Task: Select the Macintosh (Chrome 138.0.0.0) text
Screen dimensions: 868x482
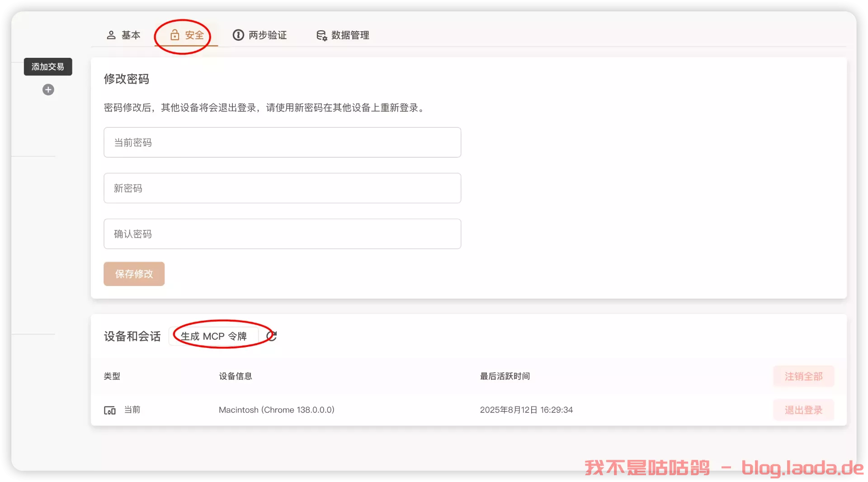Action: [x=277, y=410]
